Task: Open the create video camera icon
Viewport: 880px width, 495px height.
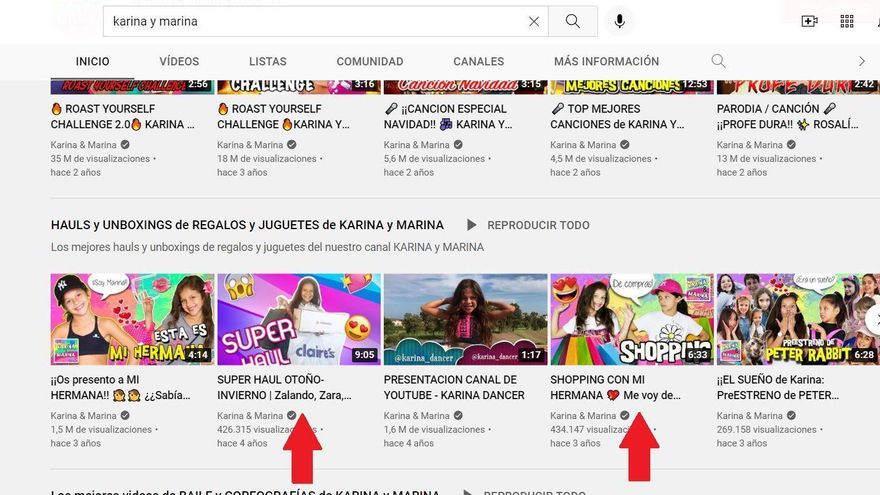Action: pos(809,21)
